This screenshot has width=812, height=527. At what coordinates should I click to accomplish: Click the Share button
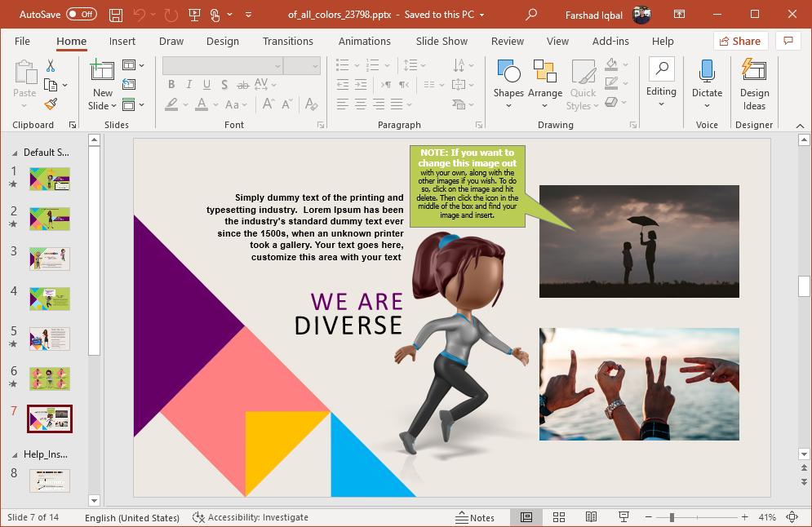pos(740,41)
